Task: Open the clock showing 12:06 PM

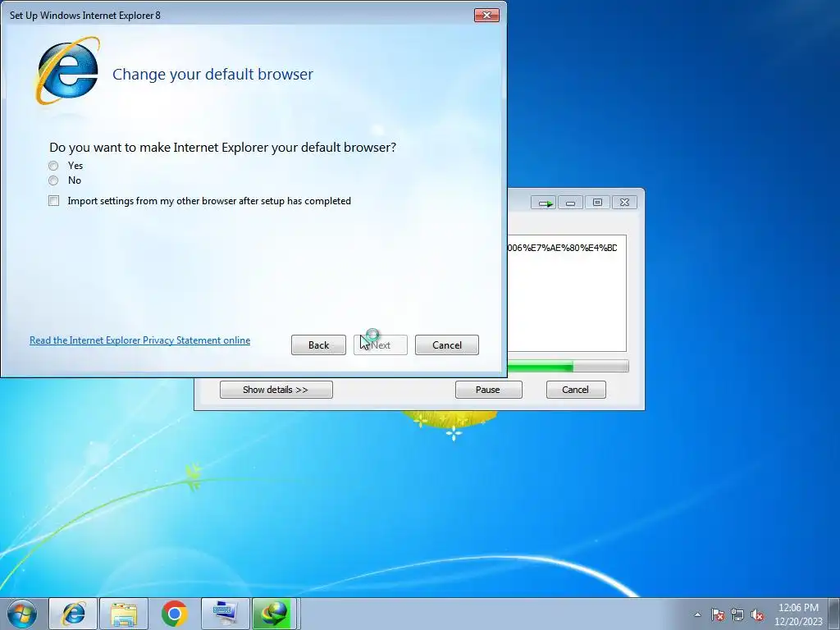Action: pyautogui.click(x=798, y=614)
